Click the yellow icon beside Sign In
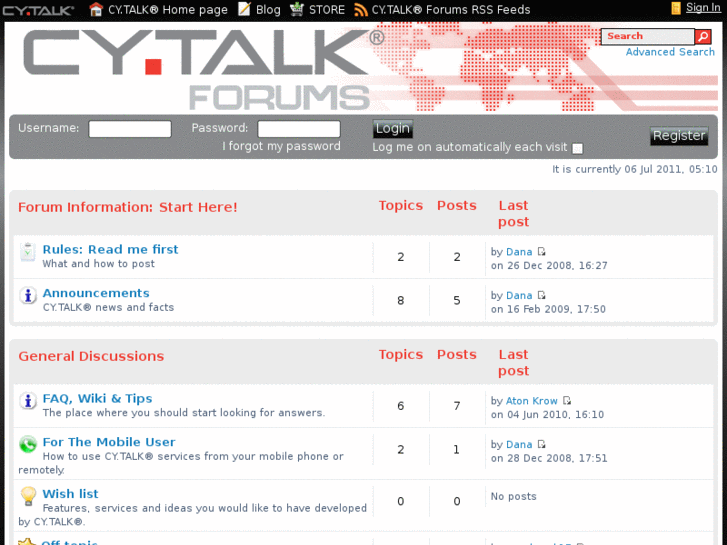 pos(676,8)
